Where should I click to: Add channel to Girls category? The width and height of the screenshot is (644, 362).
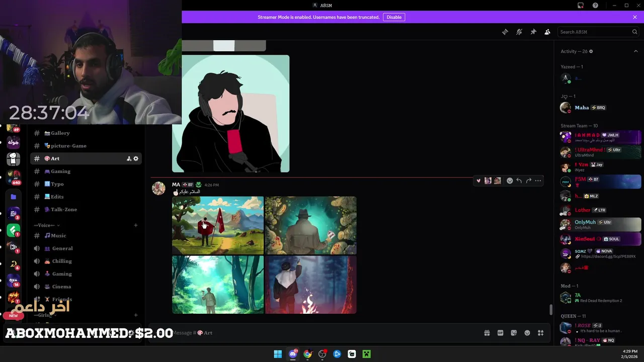[x=136, y=315]
